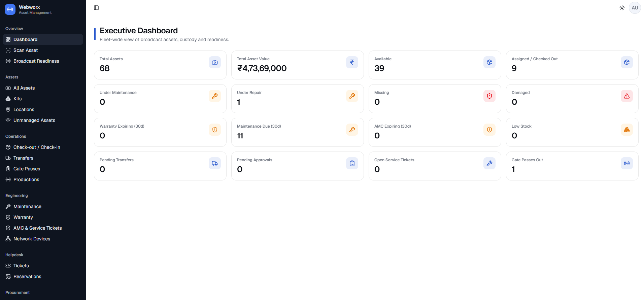Click the Fleet-wide view subtitle text

[164, 39]
